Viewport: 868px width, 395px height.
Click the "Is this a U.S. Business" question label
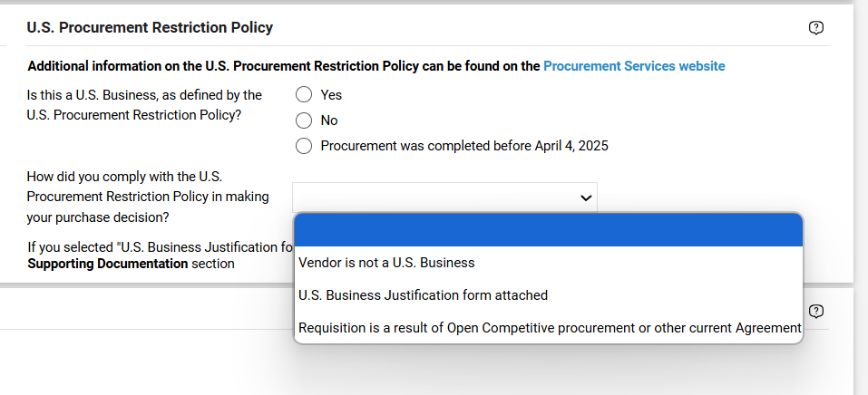click(145, 104)
